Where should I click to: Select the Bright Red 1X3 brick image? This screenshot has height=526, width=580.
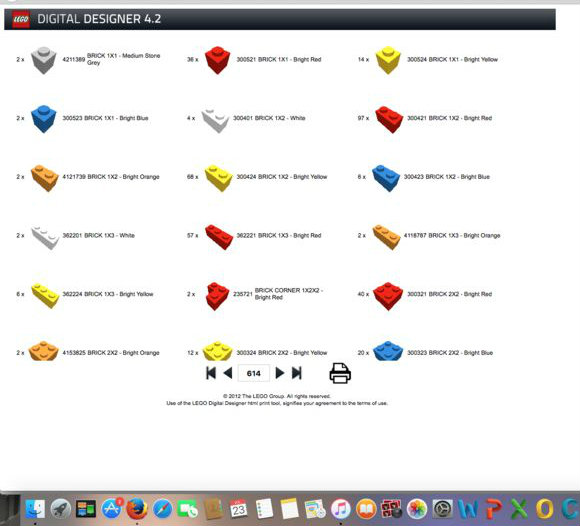219,237
